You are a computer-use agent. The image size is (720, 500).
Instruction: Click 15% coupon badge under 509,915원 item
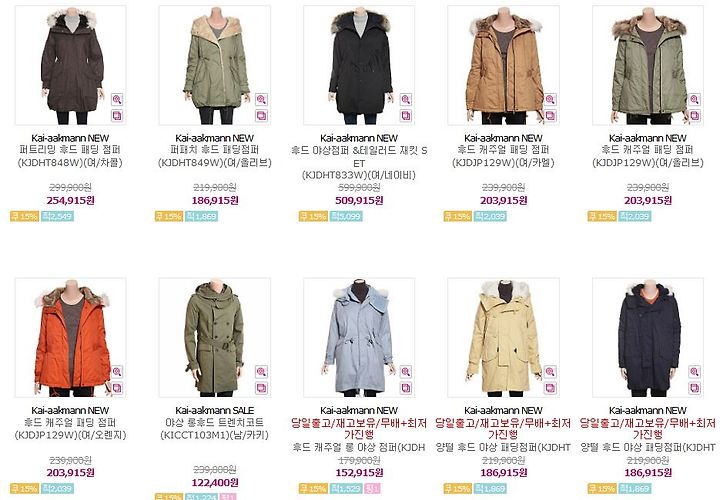tap(313, 216)
